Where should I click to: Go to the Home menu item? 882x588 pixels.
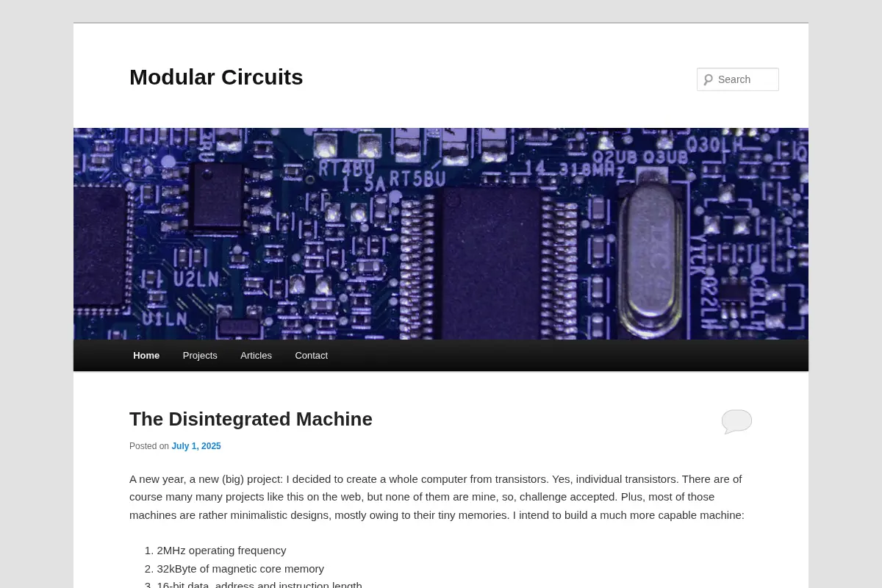146,356
